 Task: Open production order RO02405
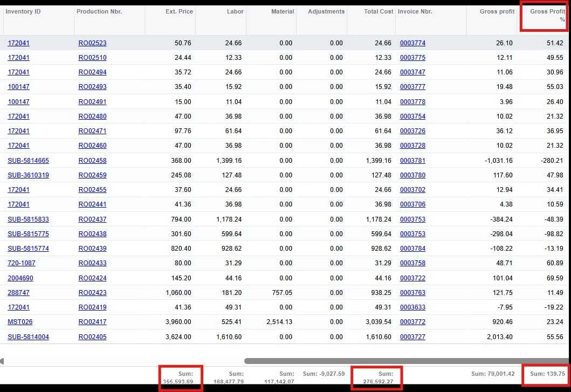[x=93, y=336]
